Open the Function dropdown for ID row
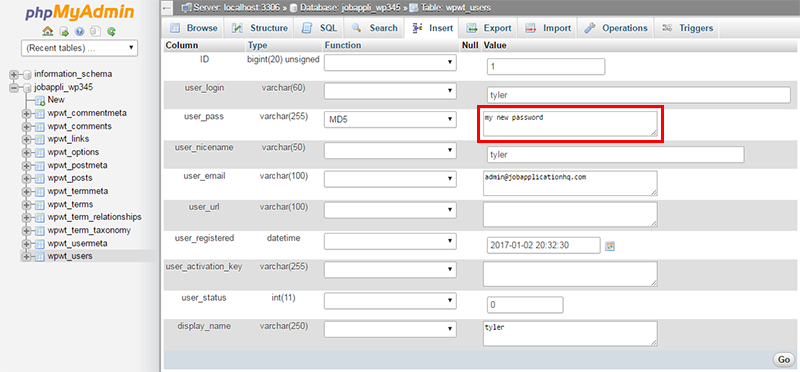 (x=390, y=62)
